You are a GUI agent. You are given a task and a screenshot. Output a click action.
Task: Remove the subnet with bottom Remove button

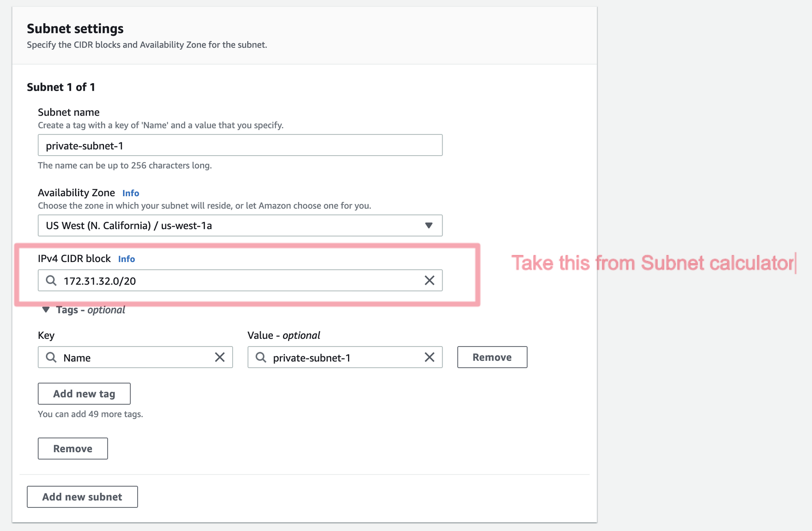point(73,449)
